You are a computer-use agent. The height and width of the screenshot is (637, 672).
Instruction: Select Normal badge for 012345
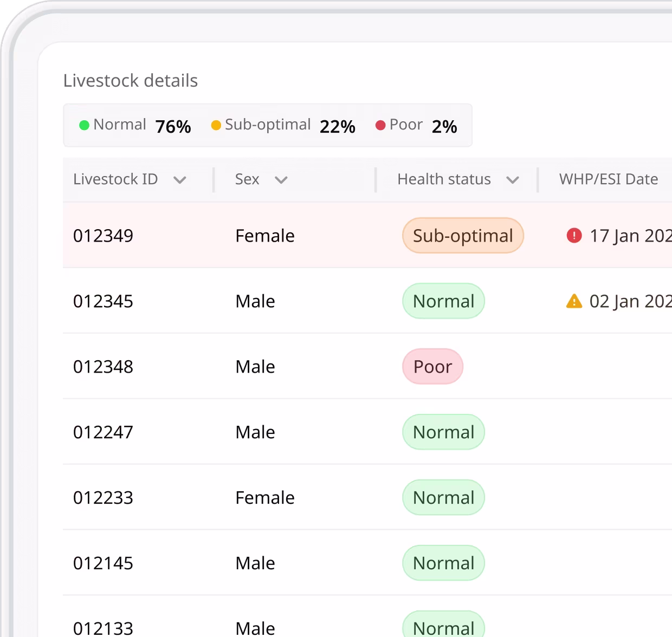[443, 301]
